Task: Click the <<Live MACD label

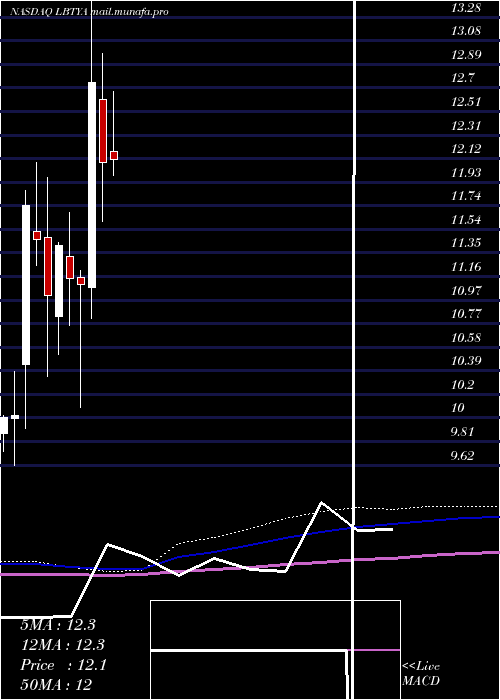Action: [x=421, y=673]
